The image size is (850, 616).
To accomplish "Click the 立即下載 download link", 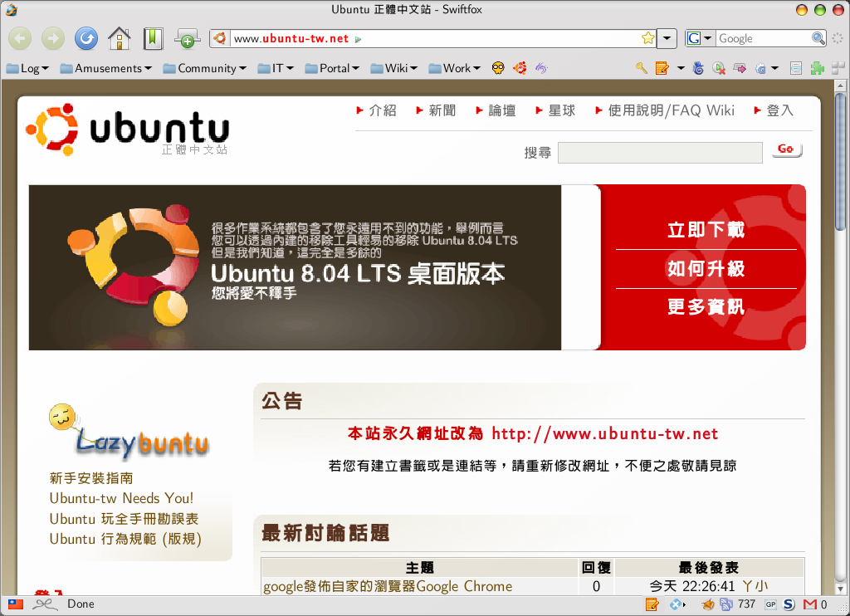I will point(705,230).
